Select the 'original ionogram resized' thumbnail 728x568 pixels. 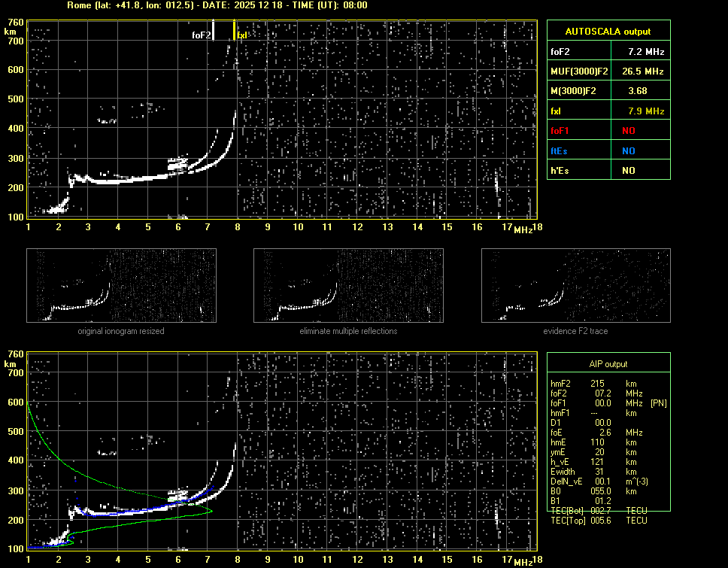[x=121, y=285]
